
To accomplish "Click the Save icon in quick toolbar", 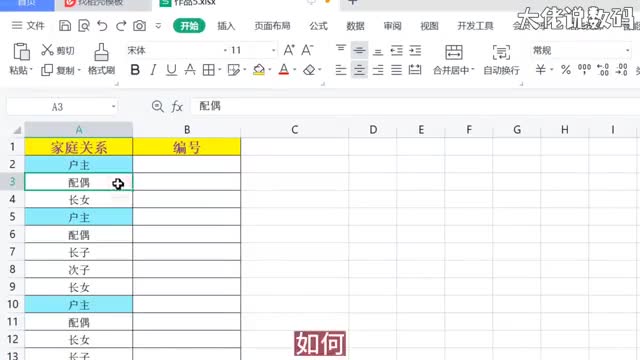I will tap(65, 26).
